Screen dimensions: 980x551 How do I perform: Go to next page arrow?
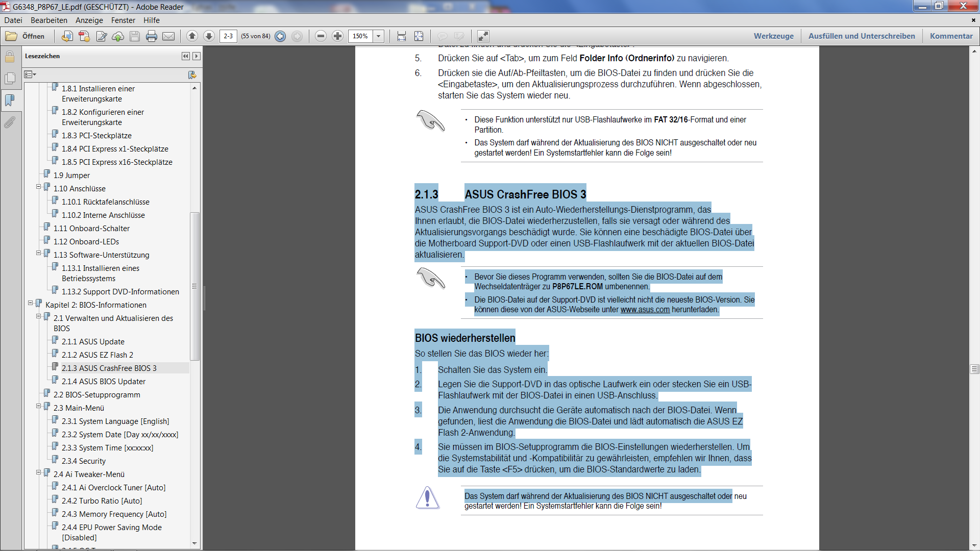[209, 36]
